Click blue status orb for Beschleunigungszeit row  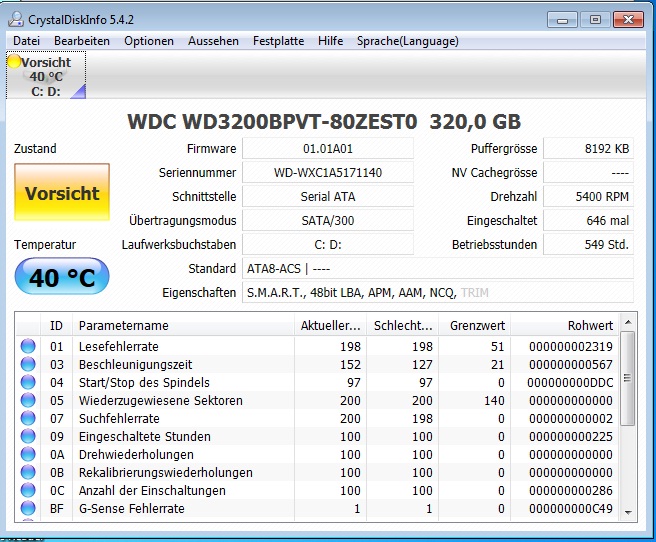tap(28, 364)
